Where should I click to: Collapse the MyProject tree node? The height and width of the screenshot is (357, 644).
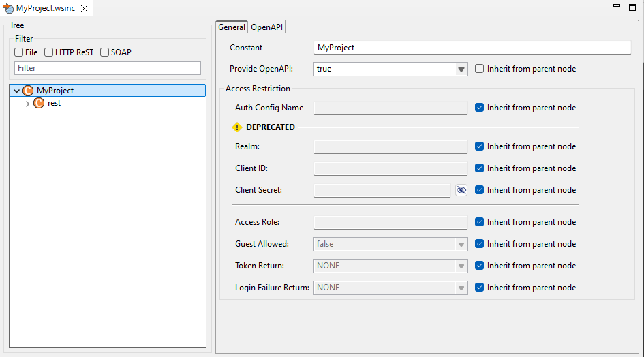point(16,91)
